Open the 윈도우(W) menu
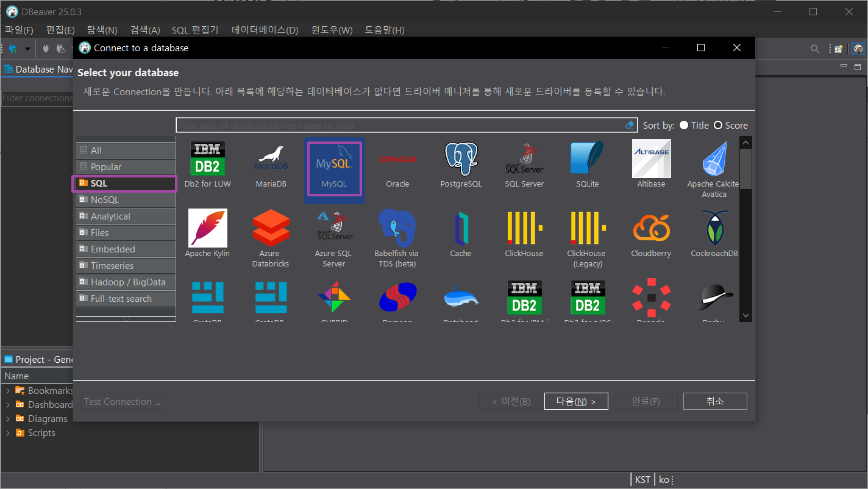 click(x=332, y=30)
